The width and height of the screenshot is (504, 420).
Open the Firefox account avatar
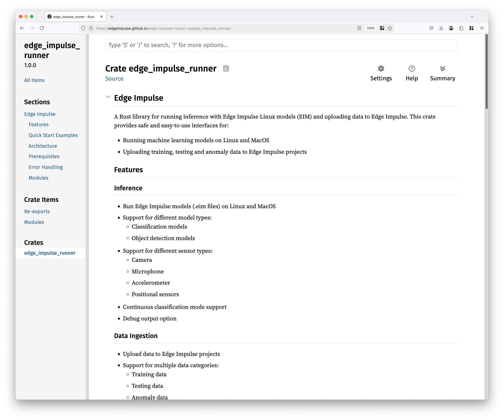[451, 28]
